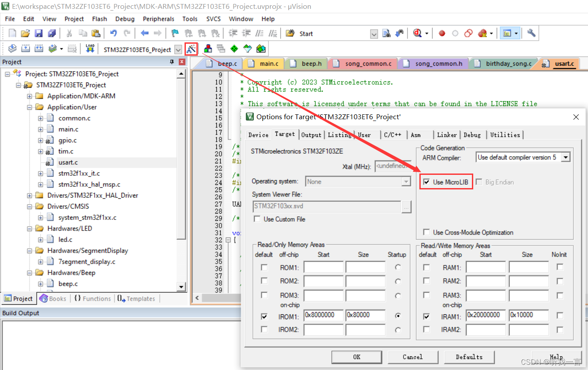The height and width of the screenshot is (370, 588).
Task: Open the ARM Compiler version dropdown
Action: (566, 157)
